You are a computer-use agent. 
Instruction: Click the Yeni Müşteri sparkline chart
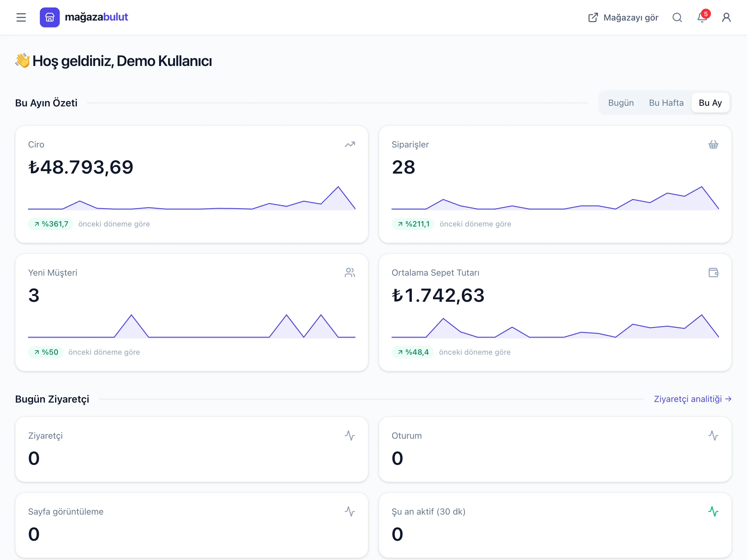tap(191, 326)
